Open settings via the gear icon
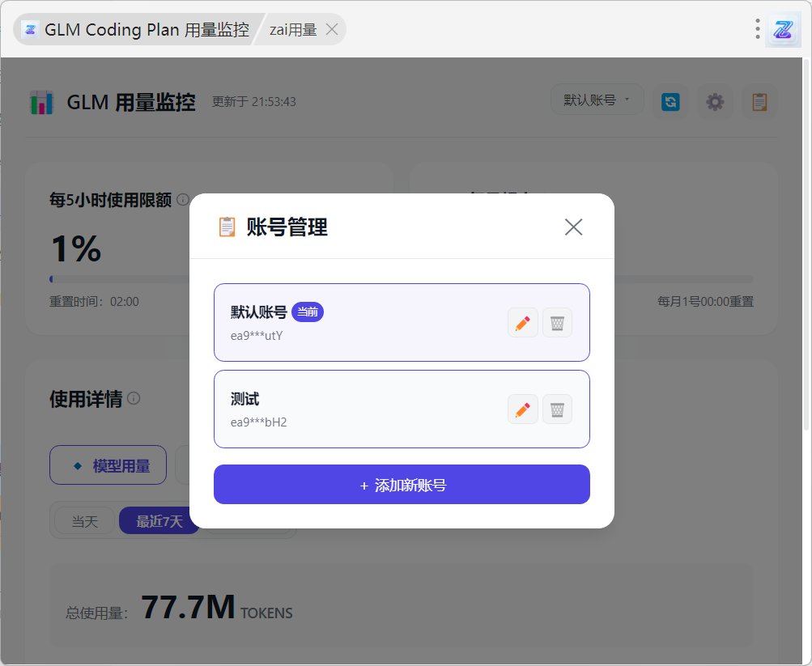 715,101
